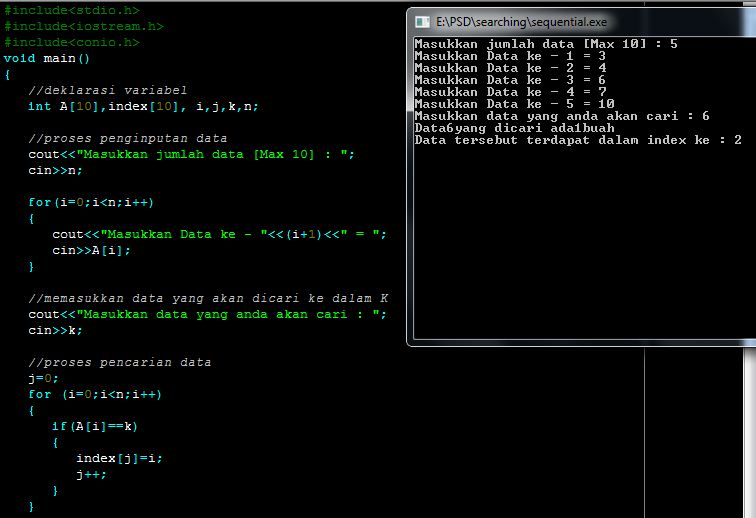Click comment '//memasukkan data yang akan dicari ke dalam K'

pos(208,299)
